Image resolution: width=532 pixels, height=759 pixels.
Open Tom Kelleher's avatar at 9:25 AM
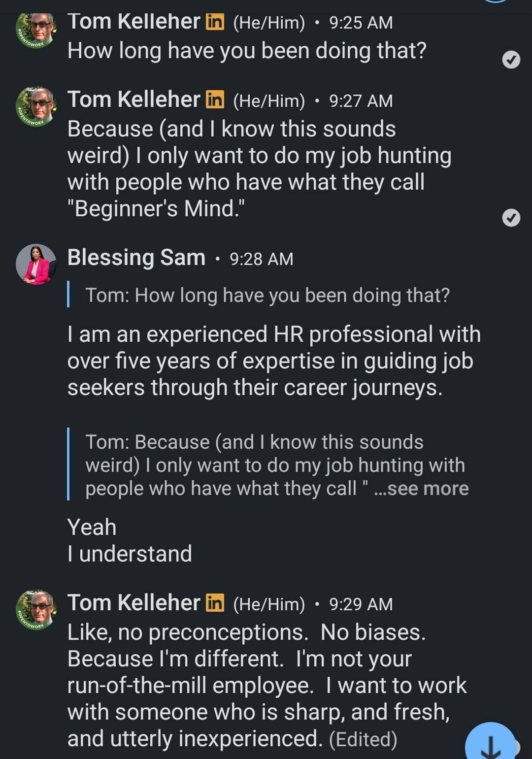[x=36, y=29]
